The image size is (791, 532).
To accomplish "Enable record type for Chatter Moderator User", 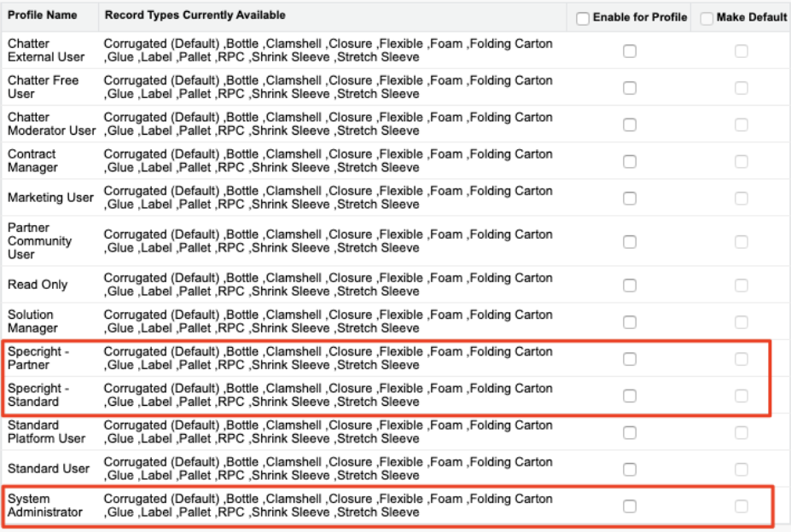I will click(629, 124).
